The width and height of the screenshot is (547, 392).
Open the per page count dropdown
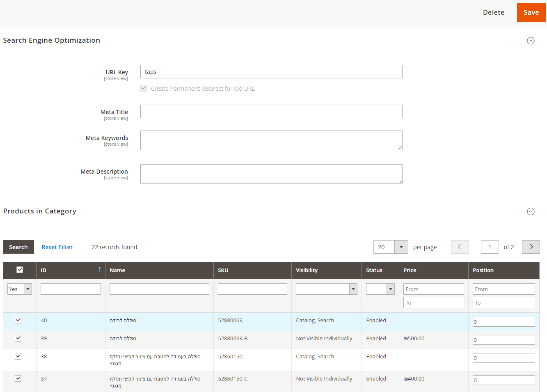pyautogui.click(x=401, y=247)
